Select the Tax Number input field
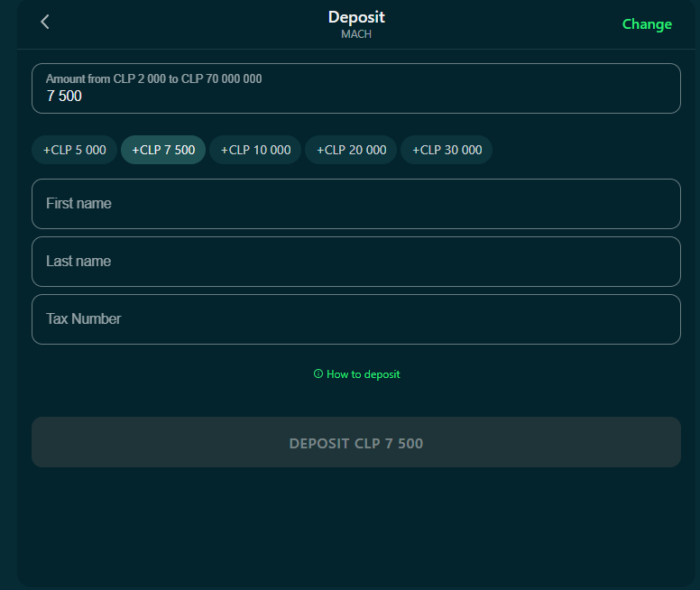 pyautogui.click(x=355, y=319)
